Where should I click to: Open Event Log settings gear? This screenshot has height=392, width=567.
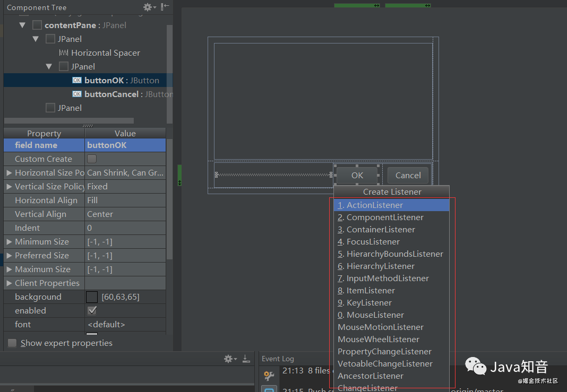coord(230,359)
